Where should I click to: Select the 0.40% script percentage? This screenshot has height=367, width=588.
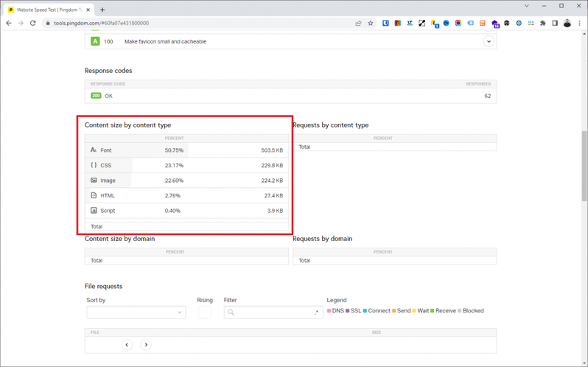click(x=172, y=211)
